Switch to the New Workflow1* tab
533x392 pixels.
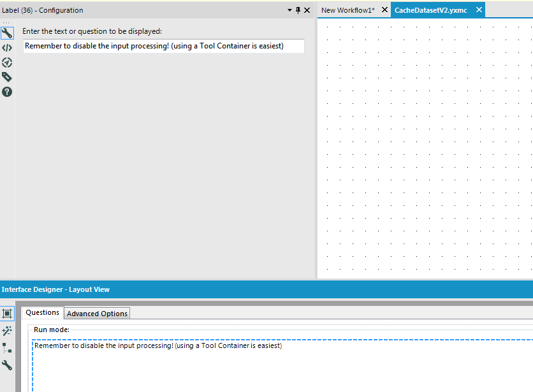(347, 10)
